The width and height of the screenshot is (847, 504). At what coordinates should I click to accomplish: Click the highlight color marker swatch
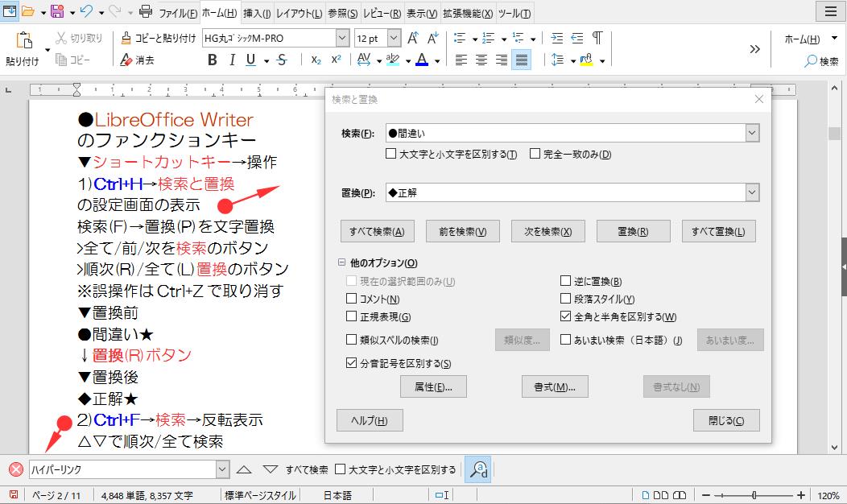(393, 60)
